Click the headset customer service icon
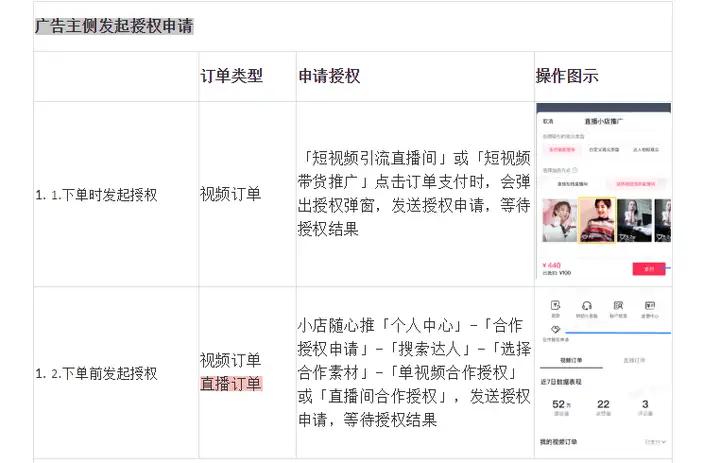Image resolution: width=720 pixels, height=463 pixels. (x=586, y=306)
